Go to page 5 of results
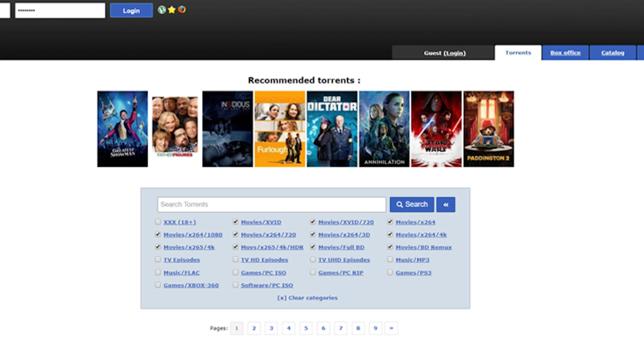 306,328
